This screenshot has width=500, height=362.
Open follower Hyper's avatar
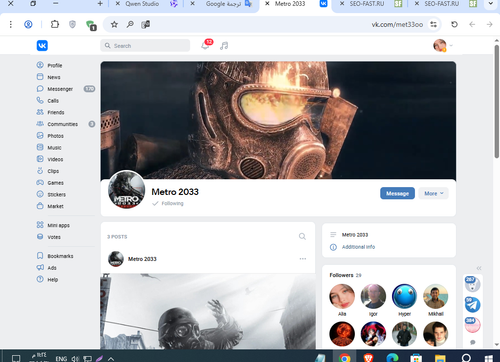point(404,296)
